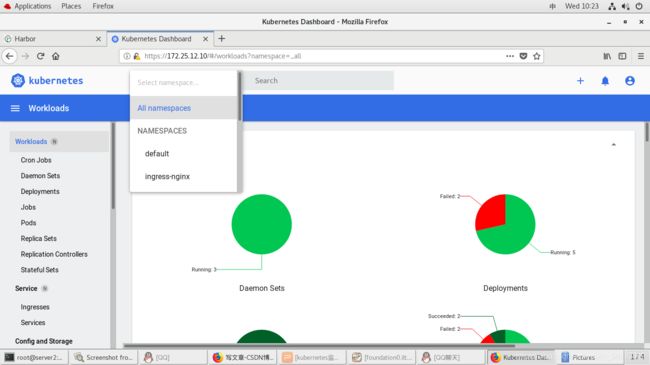Click the network status tray icon
The image size is (650, 365).
coord(612,6)
